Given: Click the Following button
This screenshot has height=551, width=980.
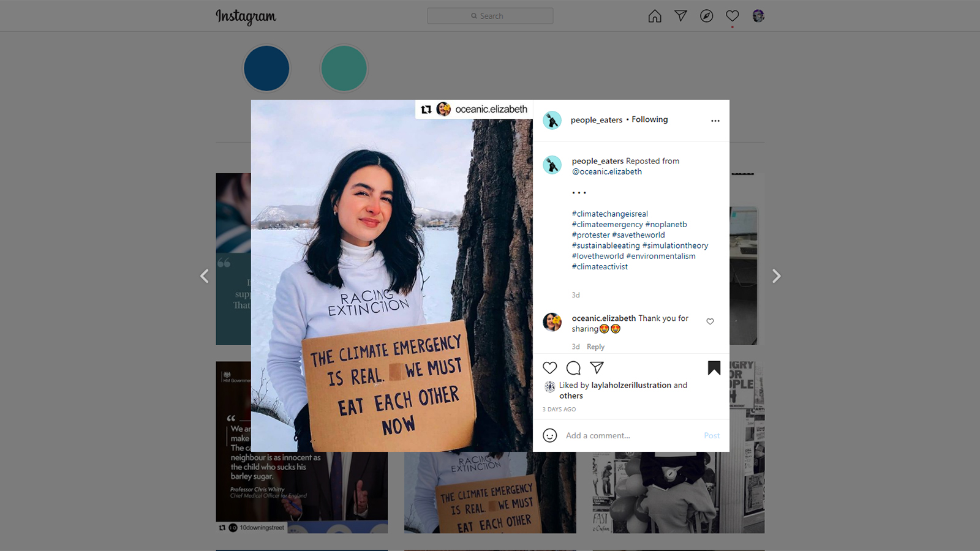Looking at the screenshot, I should (650, 119).
